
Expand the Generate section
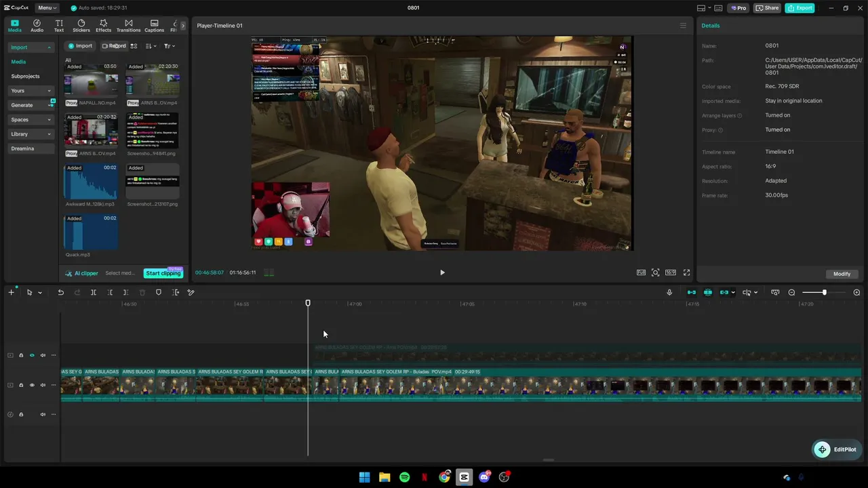(31, 105)
